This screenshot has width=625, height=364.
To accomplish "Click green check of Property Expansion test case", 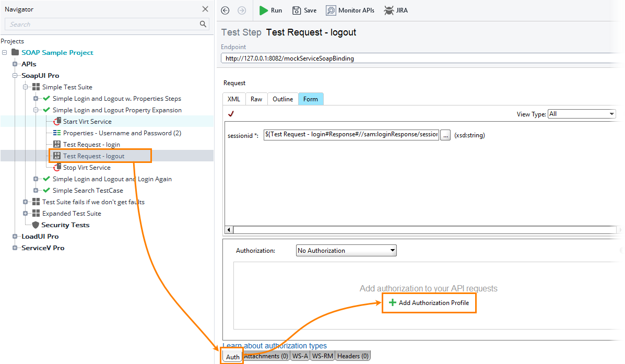I will pyautogui.click(x=46, y=110).
